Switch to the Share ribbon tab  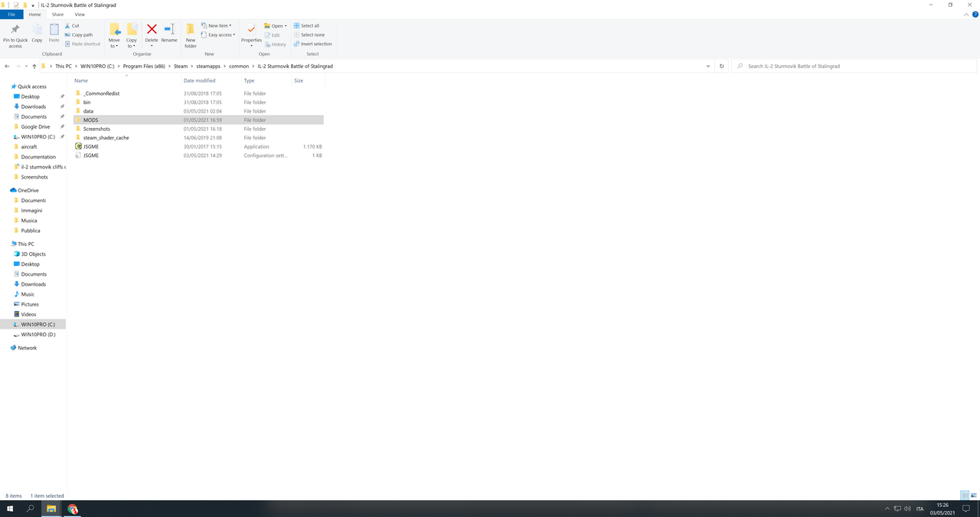click(x=58, y=14)
